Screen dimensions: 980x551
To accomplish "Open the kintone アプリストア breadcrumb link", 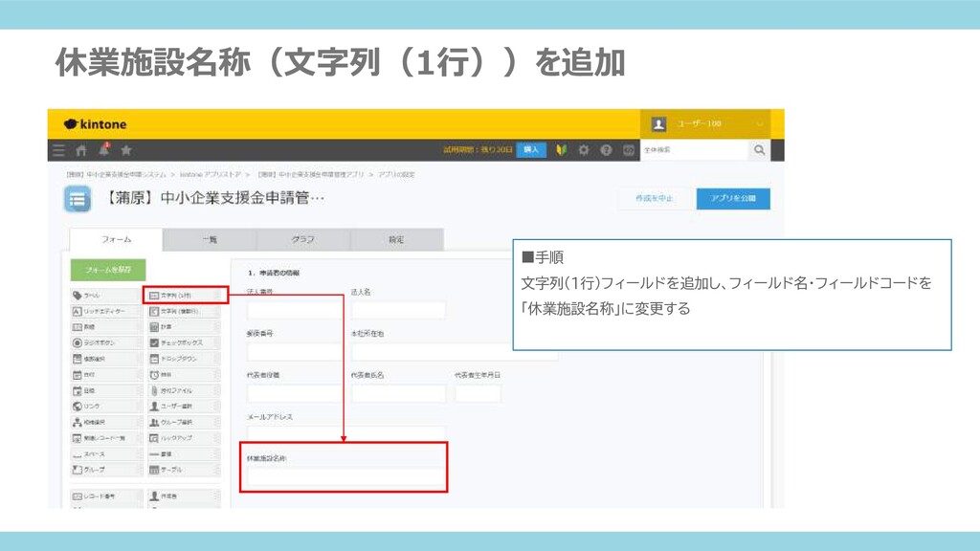I will [x=210, y=174].
